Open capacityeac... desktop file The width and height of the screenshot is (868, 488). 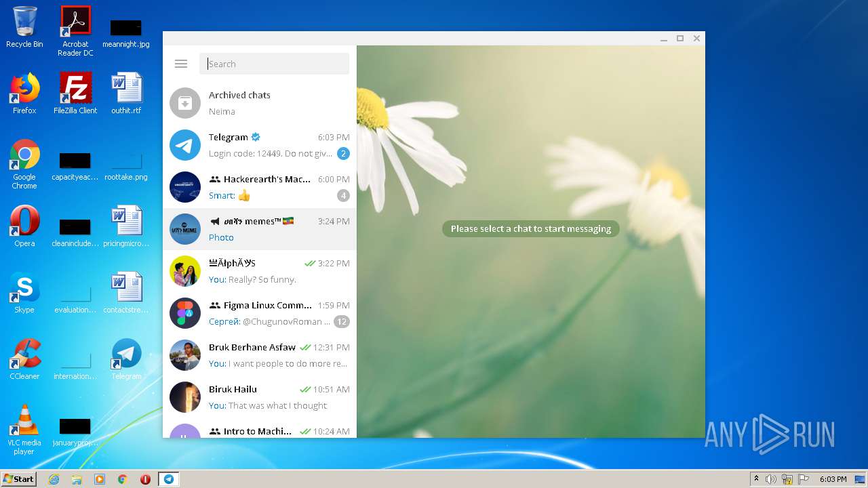(x=75, y=167)
